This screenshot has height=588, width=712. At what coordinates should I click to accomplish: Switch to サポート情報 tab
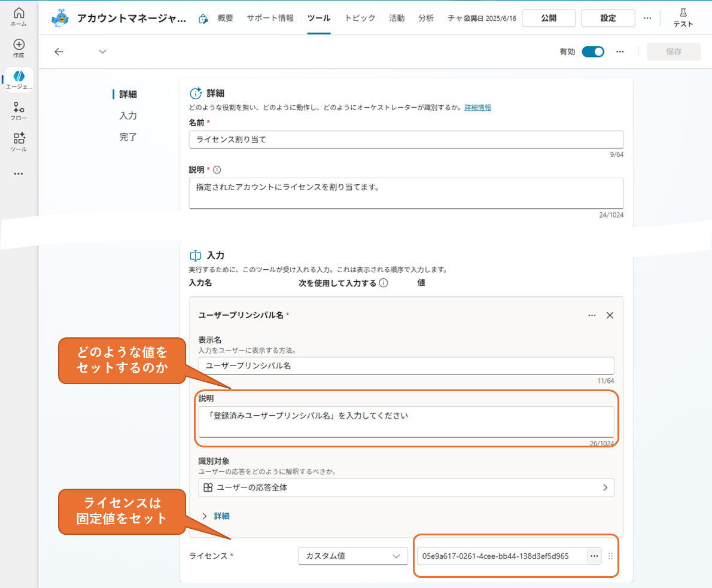point(270,18)
